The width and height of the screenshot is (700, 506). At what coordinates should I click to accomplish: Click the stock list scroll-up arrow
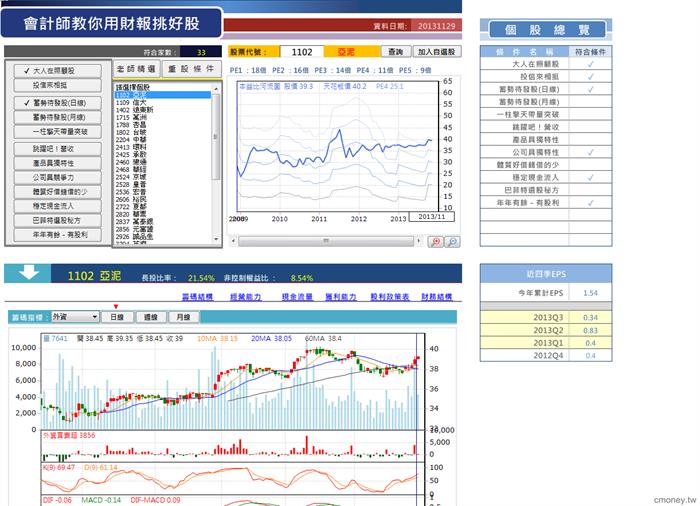point(216,89)
